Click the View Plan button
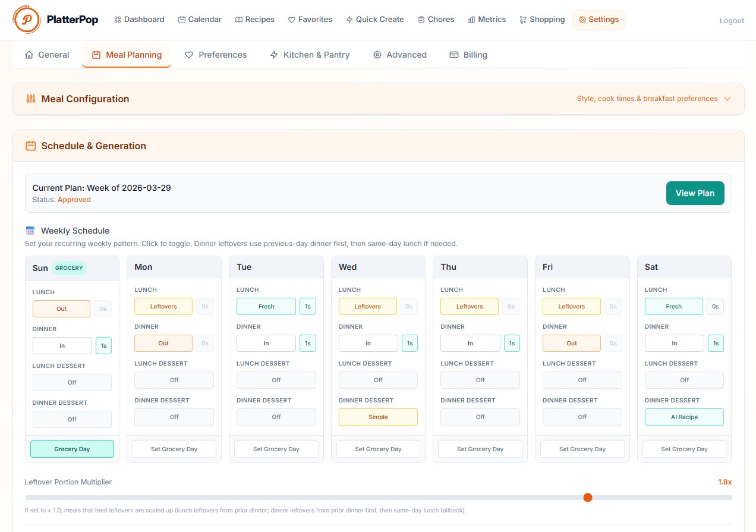Screen dimensions: 756x532 695,193
